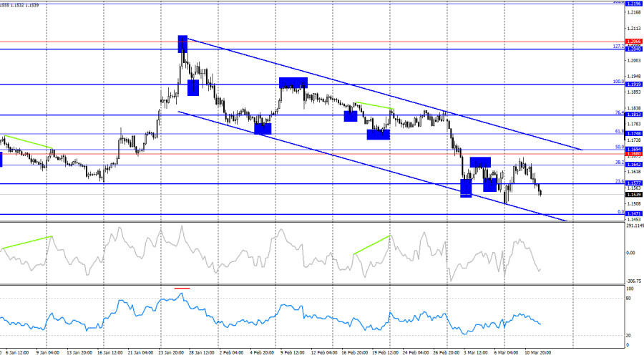Select the 61.8 Fibonacci level label

620,131
